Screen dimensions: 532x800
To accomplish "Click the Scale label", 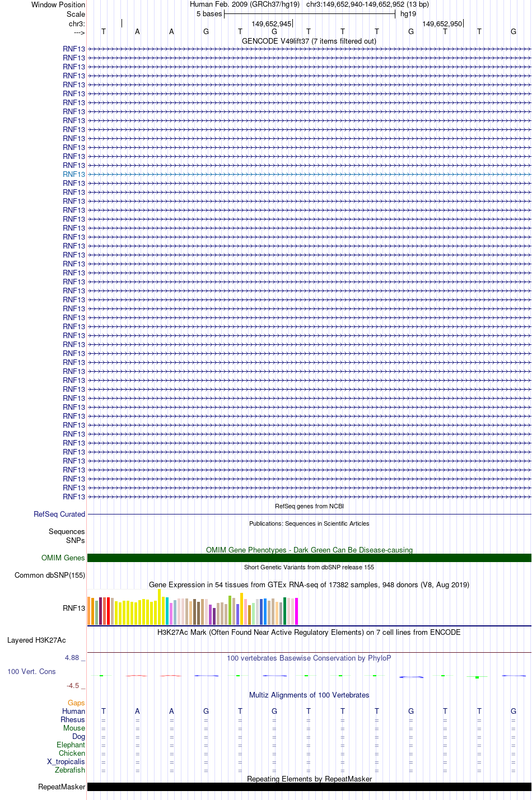I will (x=76, y=14).
